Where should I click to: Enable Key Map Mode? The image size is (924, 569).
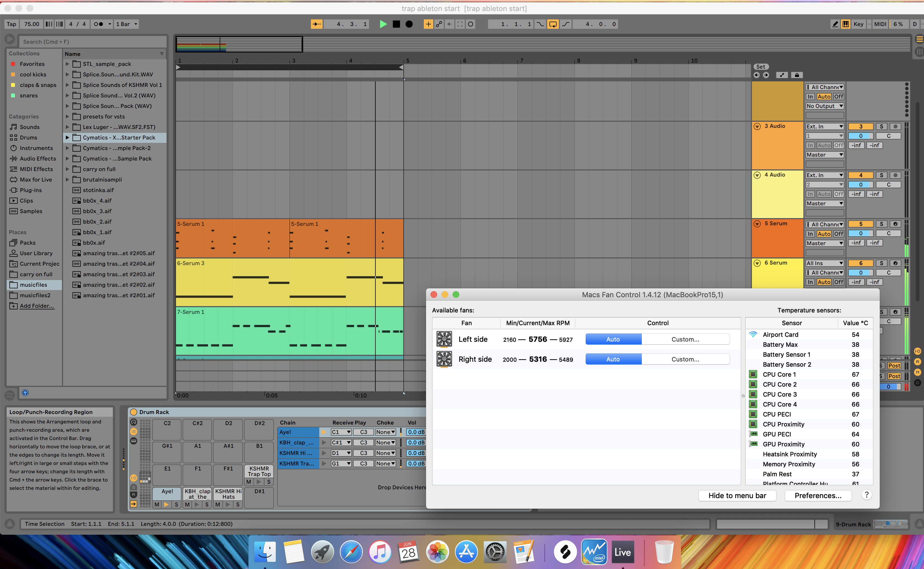(x=858, y=24)
